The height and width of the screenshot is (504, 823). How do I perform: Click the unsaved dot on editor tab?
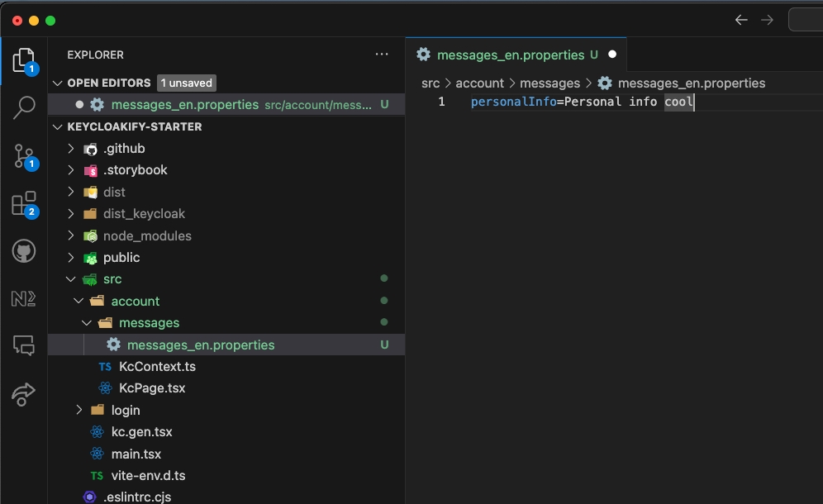(612, 55)
